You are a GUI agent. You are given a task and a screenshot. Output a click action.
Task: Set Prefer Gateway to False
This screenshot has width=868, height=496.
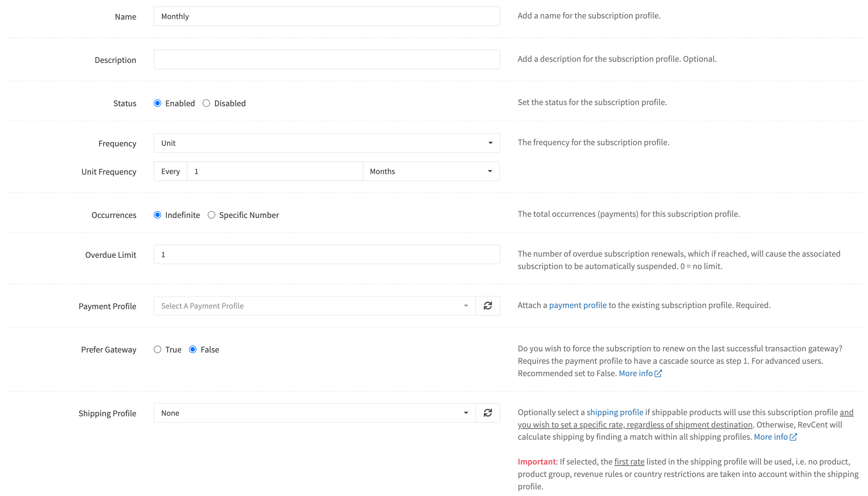tap(193, 350)
